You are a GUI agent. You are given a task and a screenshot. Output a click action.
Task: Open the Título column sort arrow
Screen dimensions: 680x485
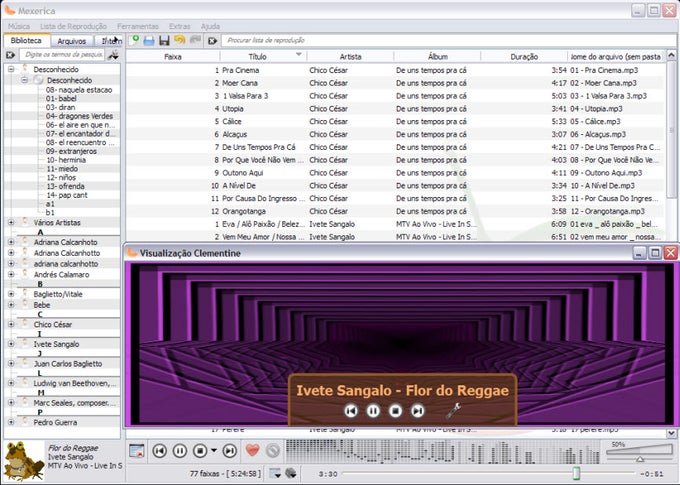(298, 55)
